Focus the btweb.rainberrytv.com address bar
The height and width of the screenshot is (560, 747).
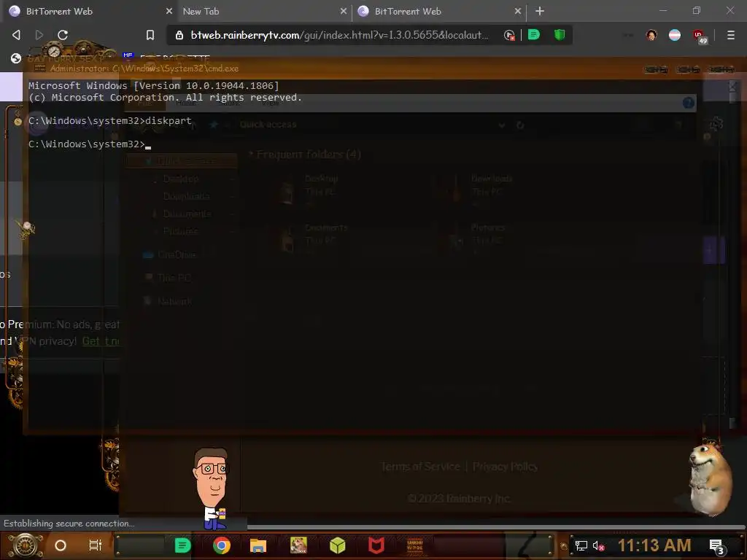pos(339,35)
